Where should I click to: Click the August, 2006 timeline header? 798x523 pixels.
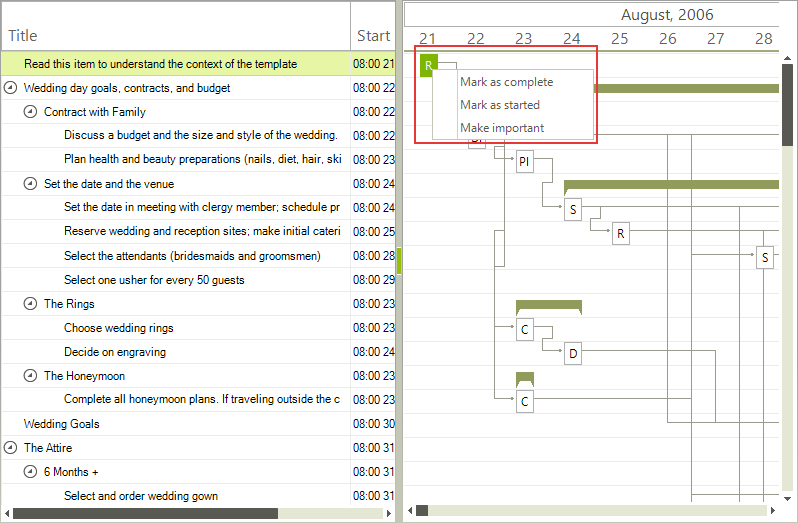[667, 15]
